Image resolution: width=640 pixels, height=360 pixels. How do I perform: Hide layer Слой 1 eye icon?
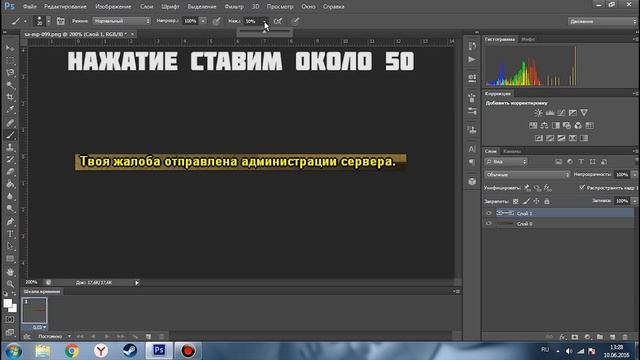click(x=489, y=213)
